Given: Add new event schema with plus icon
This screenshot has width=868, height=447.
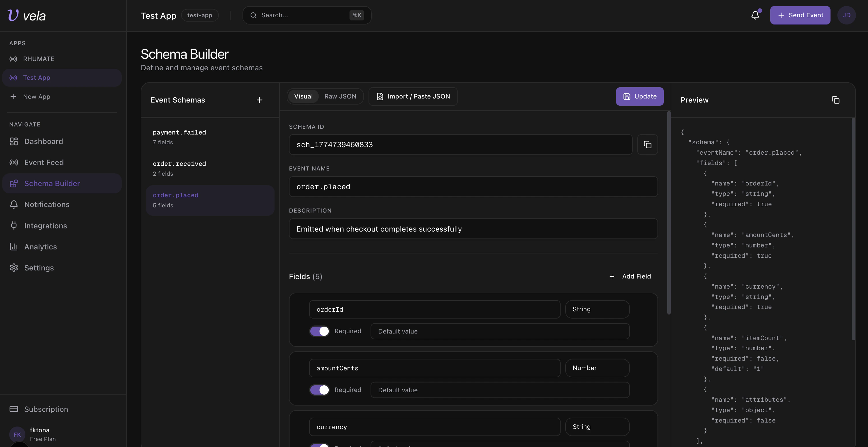Looking at the screenshot, I should 259,100.
